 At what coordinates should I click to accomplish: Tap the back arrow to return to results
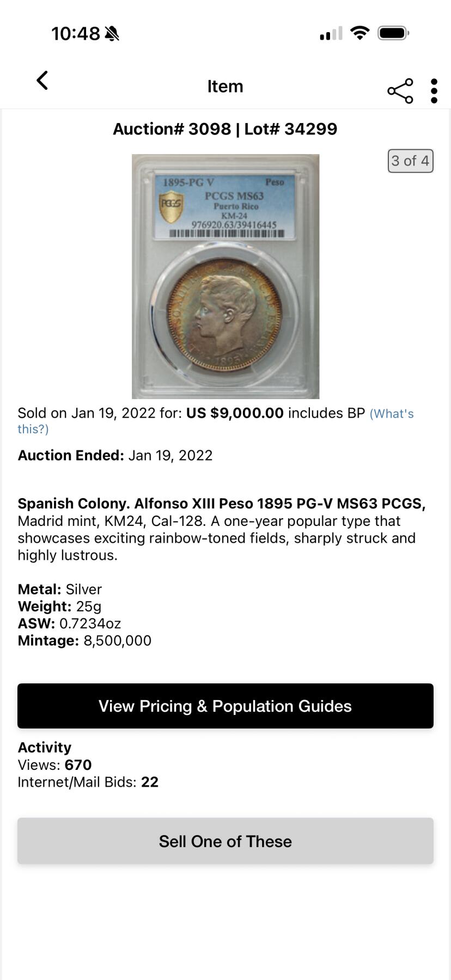click(42, 81)
